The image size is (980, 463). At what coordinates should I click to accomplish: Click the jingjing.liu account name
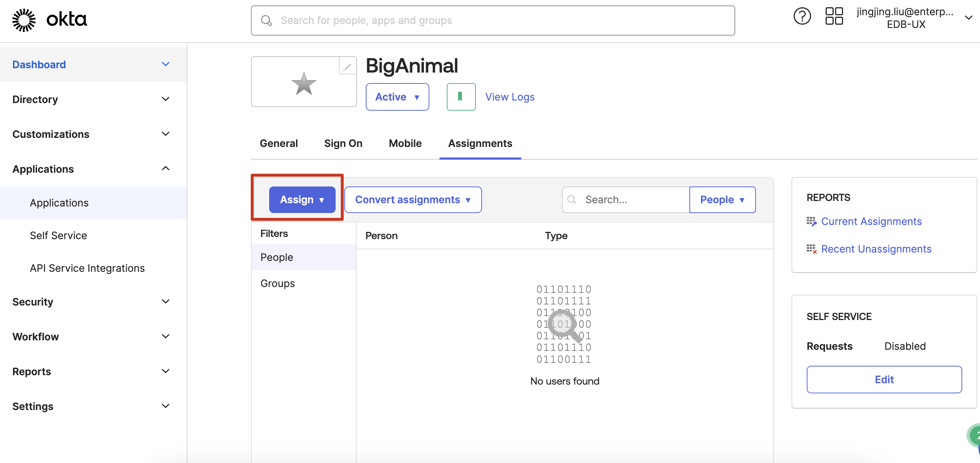(x=906, y=12)
